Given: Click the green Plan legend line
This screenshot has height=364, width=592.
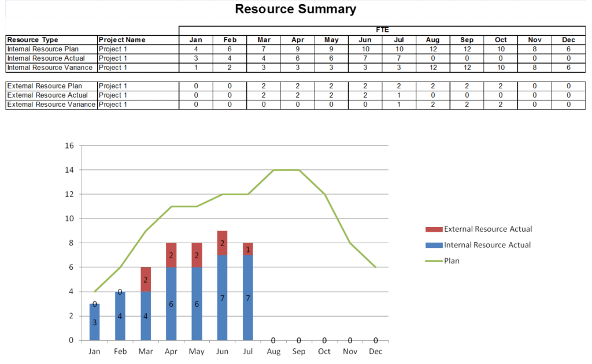Looking at the screenshot, I should tap(434, 261).
